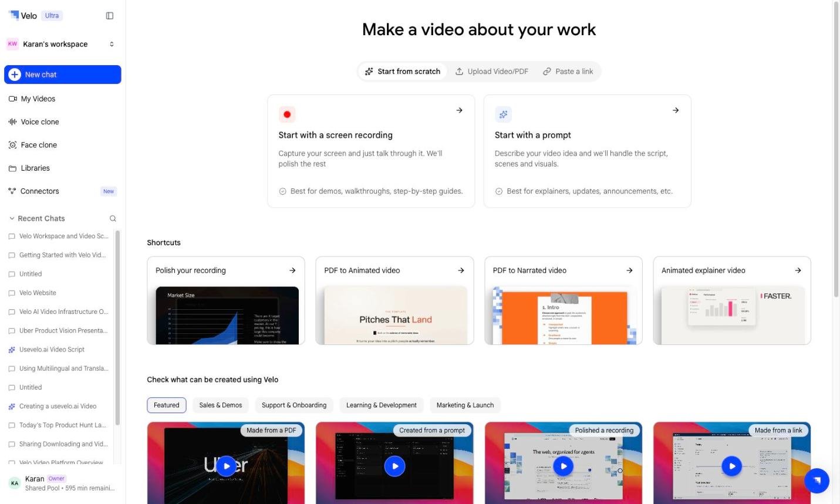Open the Pitches That Land thumbnail
840x504 pixels.
pos(396,315)
